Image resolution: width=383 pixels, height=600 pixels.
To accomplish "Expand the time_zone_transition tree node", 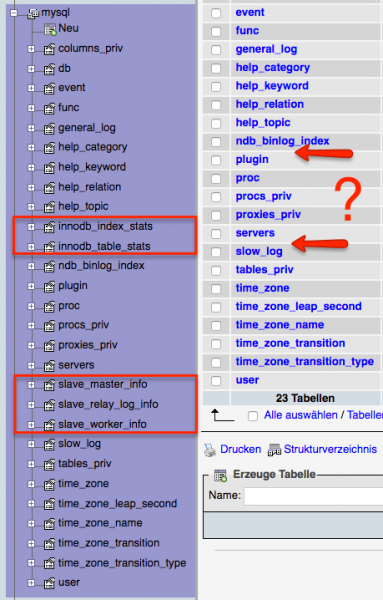I will [31, 543].
